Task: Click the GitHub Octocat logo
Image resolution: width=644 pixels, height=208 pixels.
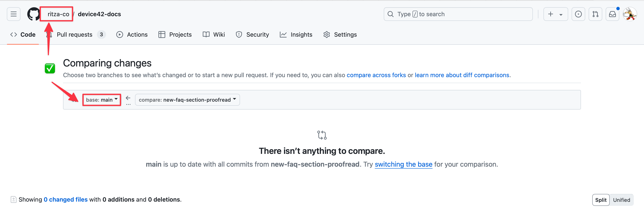Action: (x=33, y=14)
